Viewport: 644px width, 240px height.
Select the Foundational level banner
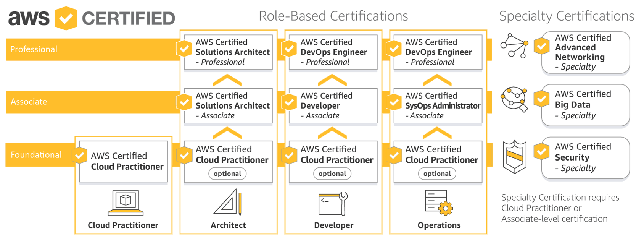pyautogui.click(x=40, y=155)
